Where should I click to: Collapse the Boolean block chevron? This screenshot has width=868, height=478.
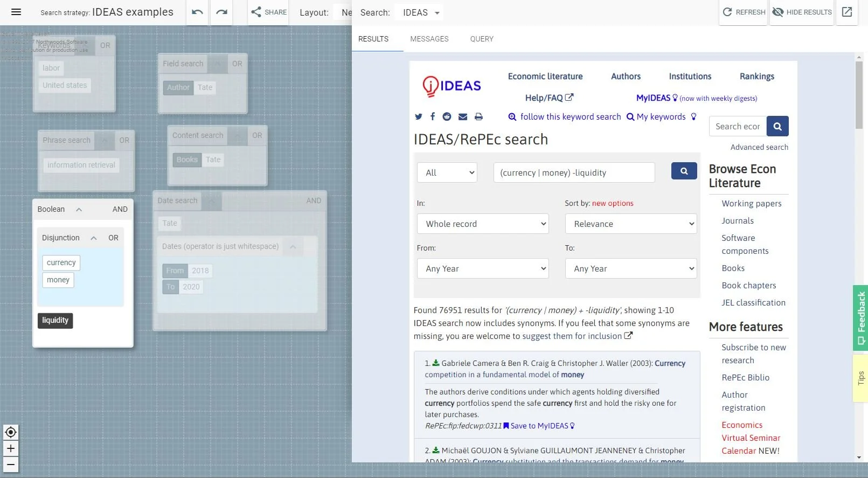(79, 209)
